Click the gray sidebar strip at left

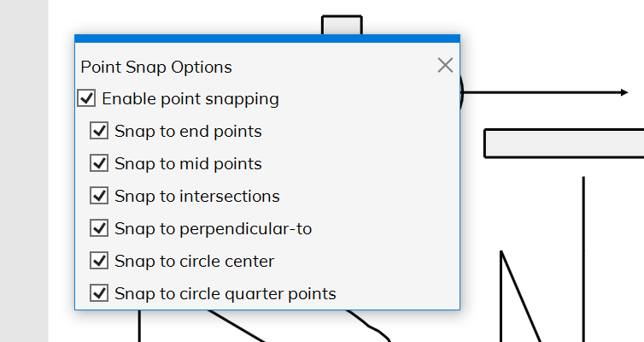[x=24, y=171]
